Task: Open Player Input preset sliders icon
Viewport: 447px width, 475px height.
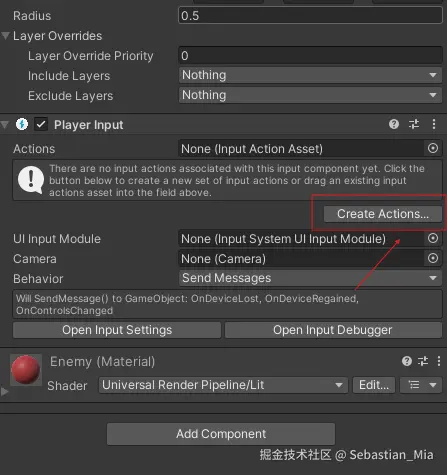Action: pos(414,124)
